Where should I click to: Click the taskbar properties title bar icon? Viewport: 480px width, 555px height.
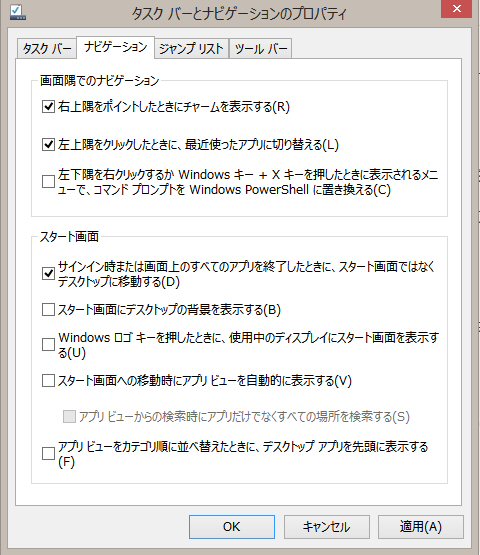pos(18,12)
